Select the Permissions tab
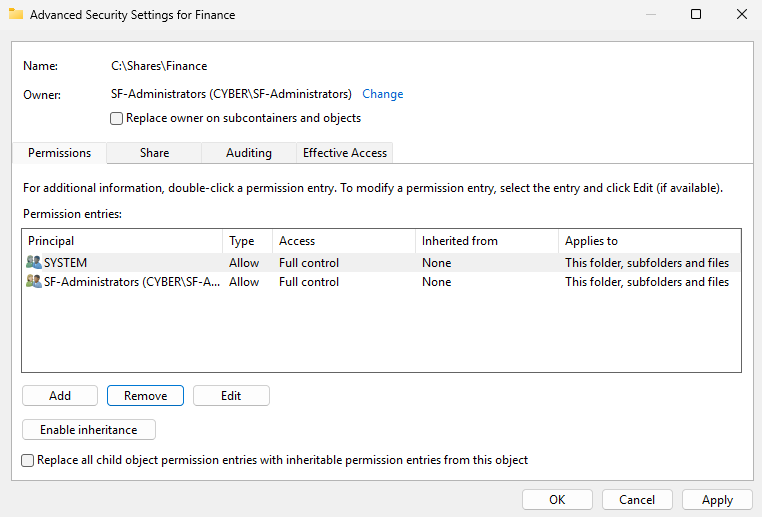Screen dimensions: 762x517 (59, 153)
